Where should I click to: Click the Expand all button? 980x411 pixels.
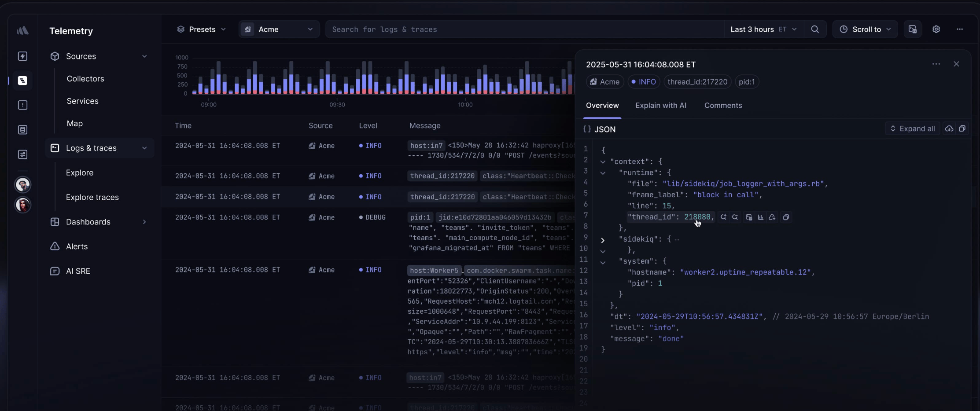pos(912,129)
